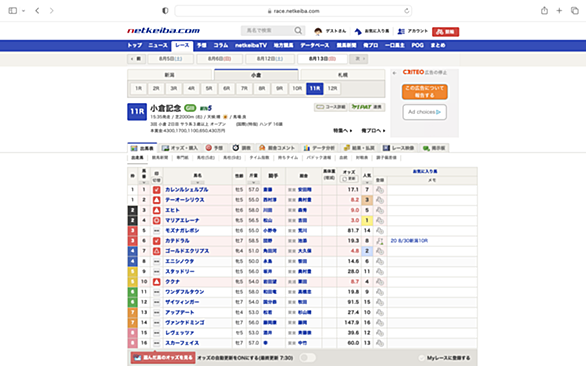Open the アカウント account icon
The width and height of the screenshot is (586, 366).
point(401,31)
